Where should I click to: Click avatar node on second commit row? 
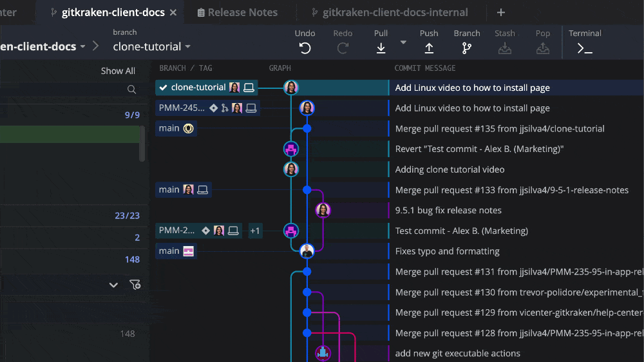click(x=307, y=108)
